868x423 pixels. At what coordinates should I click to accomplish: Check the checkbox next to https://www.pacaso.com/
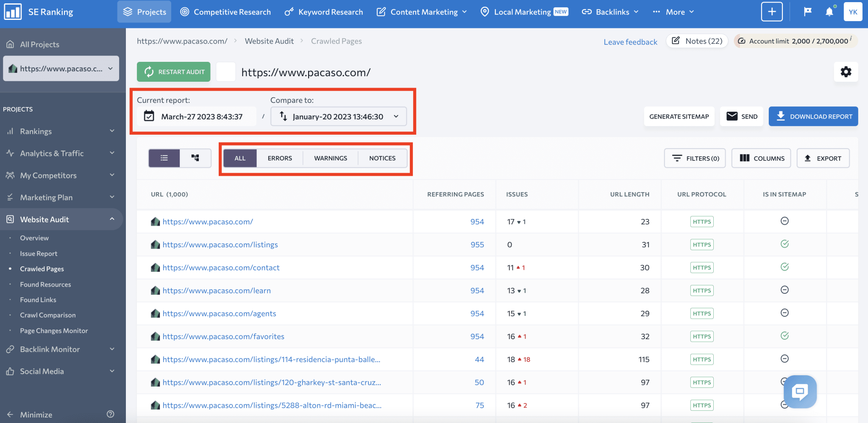tap(225, 72)
